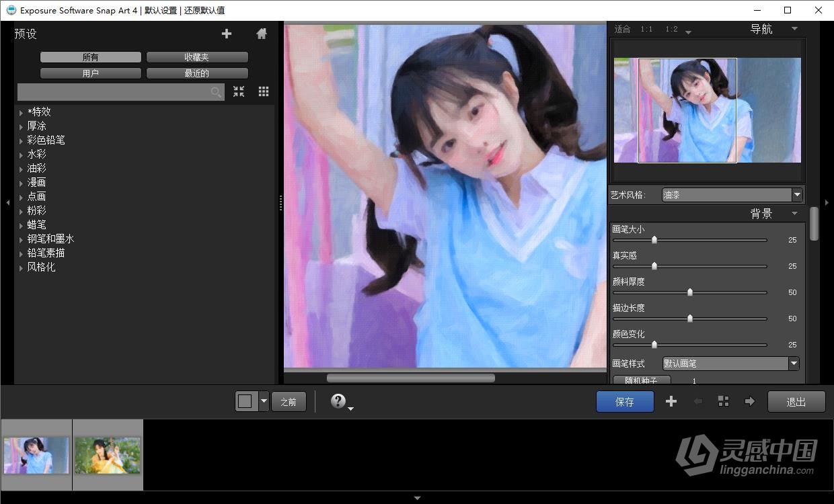The width and height of the screenshot is (834, 504).
Task: Expand the 彩色铅笔 preset category
Action: click(22, 141)
